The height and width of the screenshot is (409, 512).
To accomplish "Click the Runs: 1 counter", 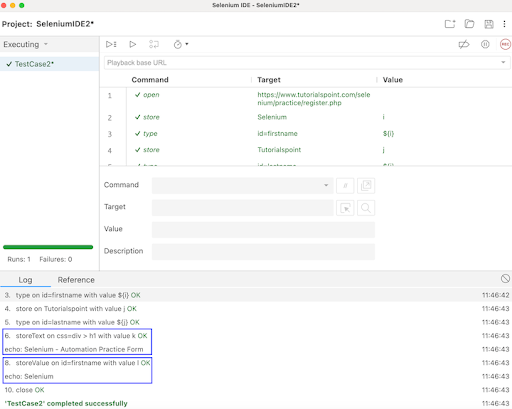I will [19, 259].
